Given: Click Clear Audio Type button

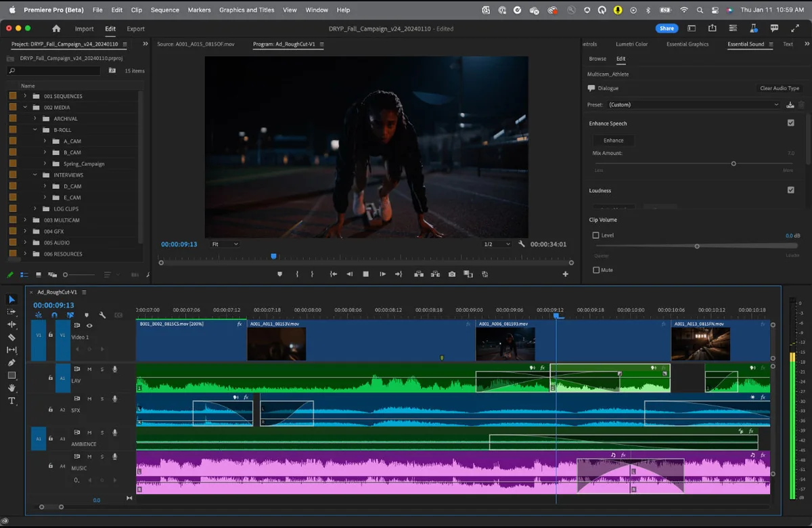Looking at the screenshot, I should 780,89.
